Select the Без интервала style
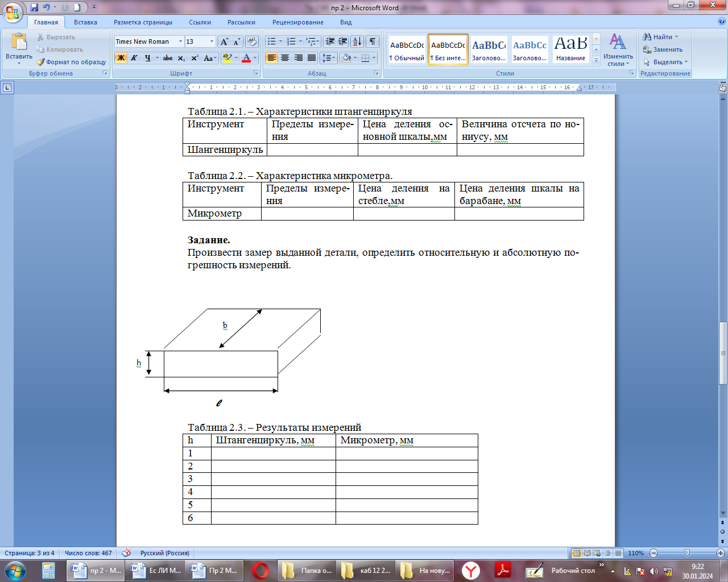The image size is (728, 582). (448, 50)
